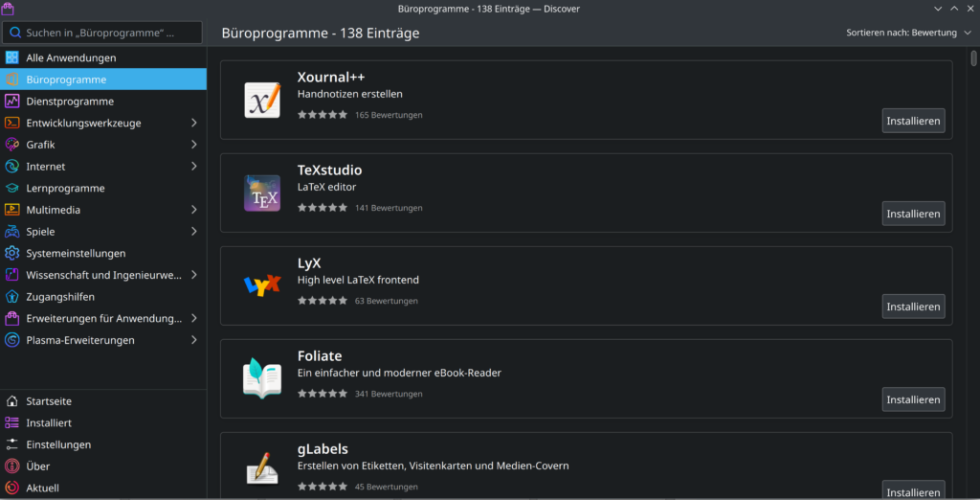Install LyX
The height and width of the screenshot is (500, 980).
tap(913, 307)
